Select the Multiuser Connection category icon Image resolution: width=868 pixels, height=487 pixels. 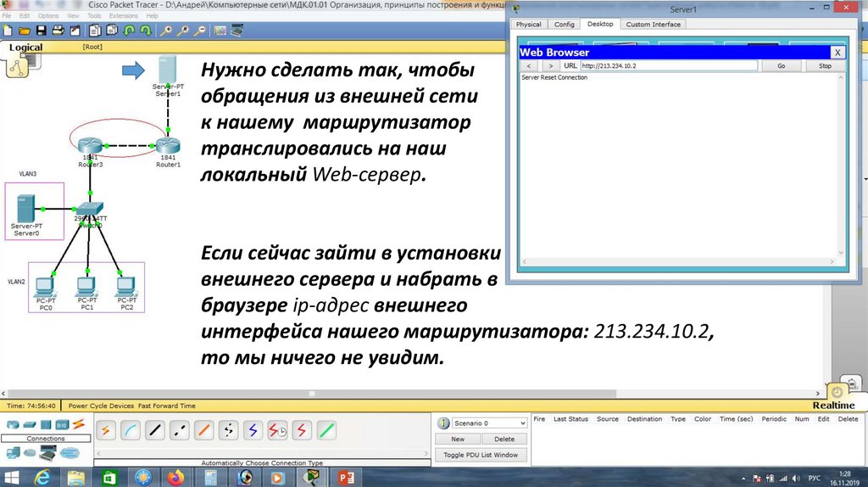[x=70, y=454]
